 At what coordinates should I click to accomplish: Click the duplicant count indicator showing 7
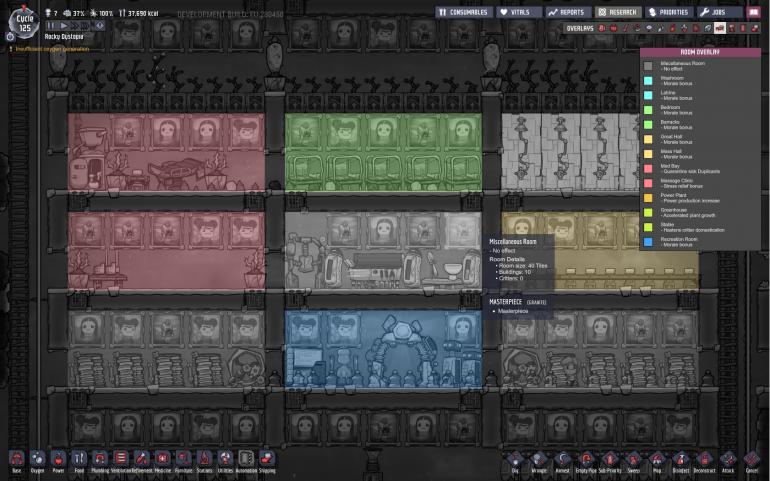(51, 13)
